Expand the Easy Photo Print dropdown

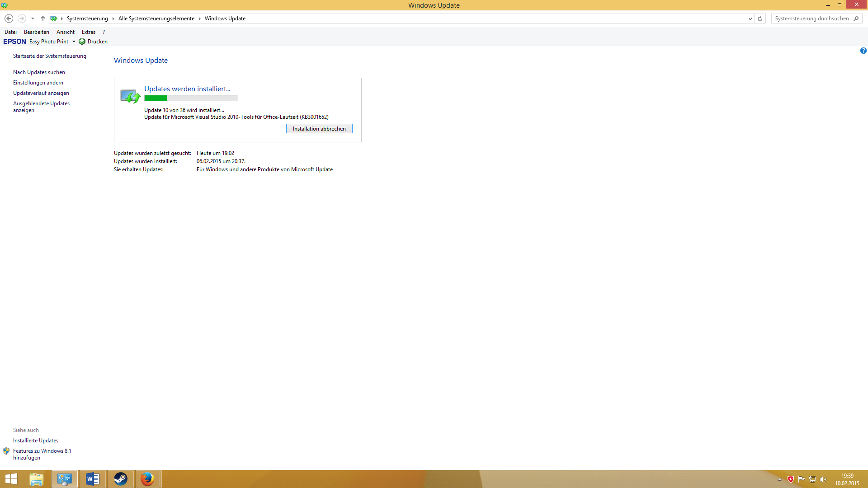pyautogui.click(x=74, y=42)
